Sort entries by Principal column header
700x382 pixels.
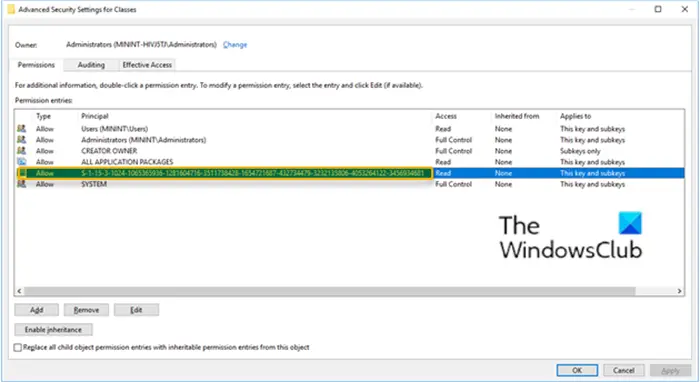point(95,116)
